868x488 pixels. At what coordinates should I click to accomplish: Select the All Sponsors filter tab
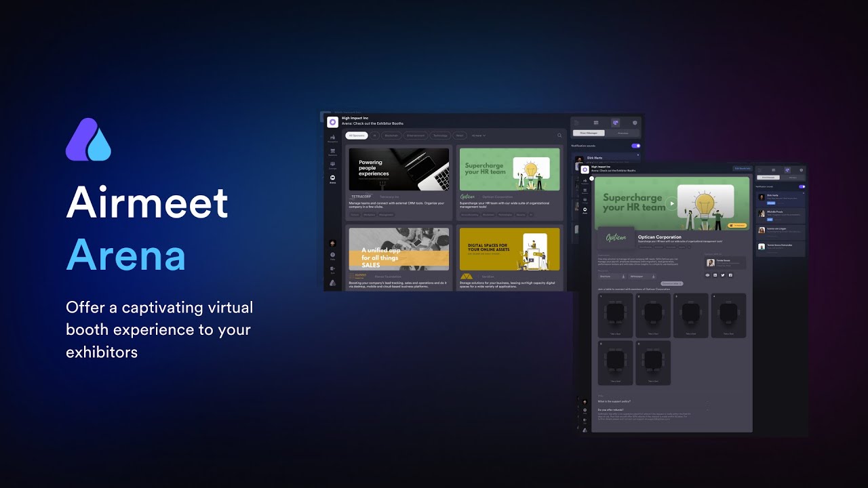tap(357, 136)
